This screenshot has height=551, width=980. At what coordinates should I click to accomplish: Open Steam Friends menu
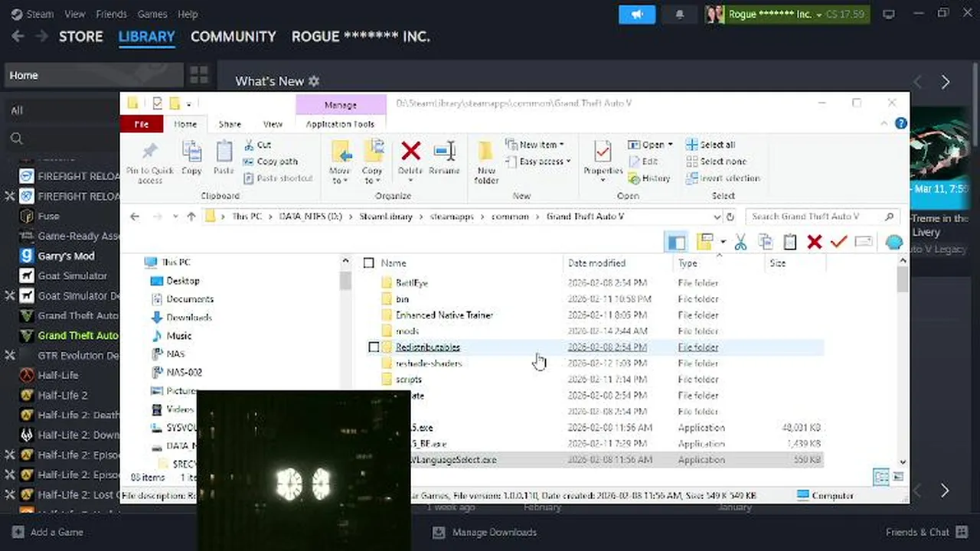[111, 14]
